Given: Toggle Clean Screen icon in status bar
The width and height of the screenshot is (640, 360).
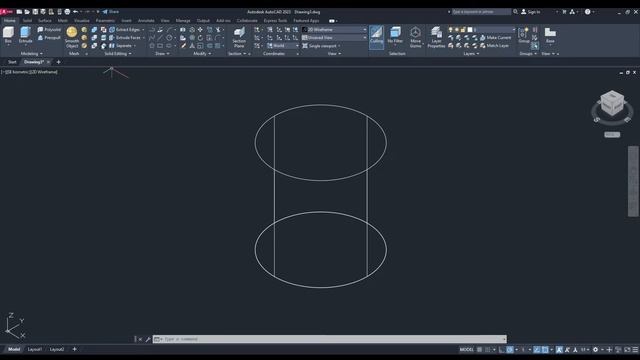Looking at the screenshot, I should click(x=627, y=349).
